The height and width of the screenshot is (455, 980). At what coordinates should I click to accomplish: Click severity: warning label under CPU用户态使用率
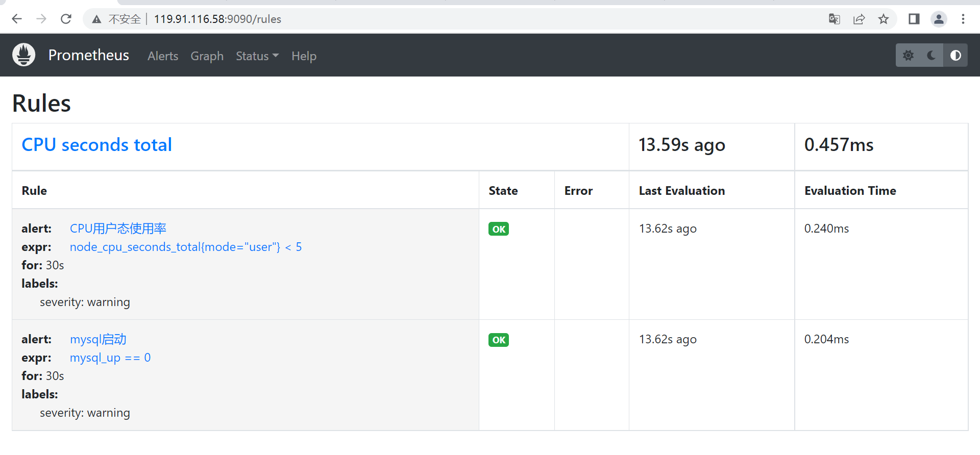85,302
